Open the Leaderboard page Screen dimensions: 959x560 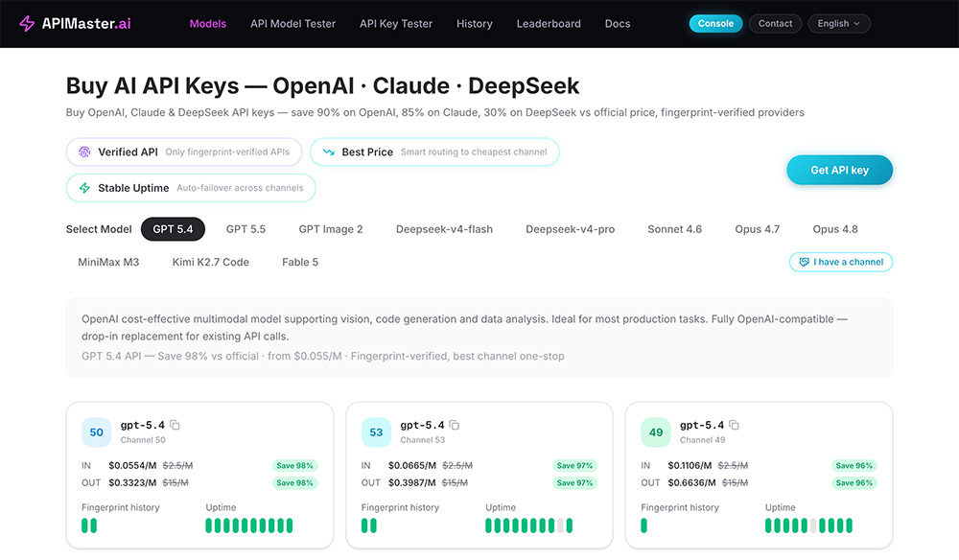click(x=549, y=24)
